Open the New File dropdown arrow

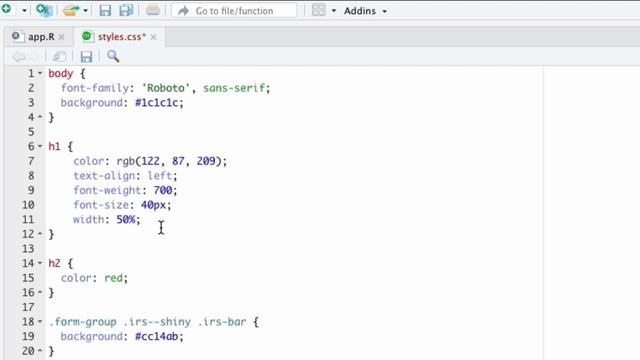[24, 11]
